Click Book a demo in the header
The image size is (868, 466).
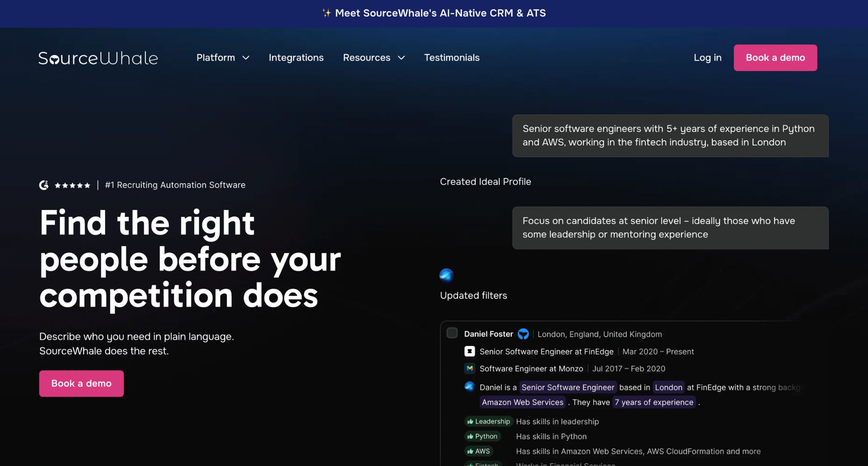click(775, 58)
